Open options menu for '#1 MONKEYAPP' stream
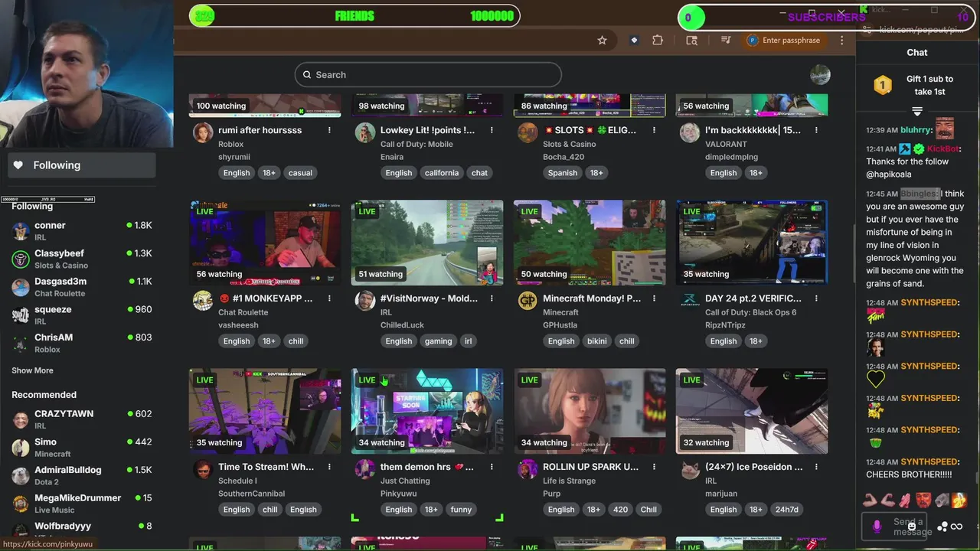 point(329,298)
